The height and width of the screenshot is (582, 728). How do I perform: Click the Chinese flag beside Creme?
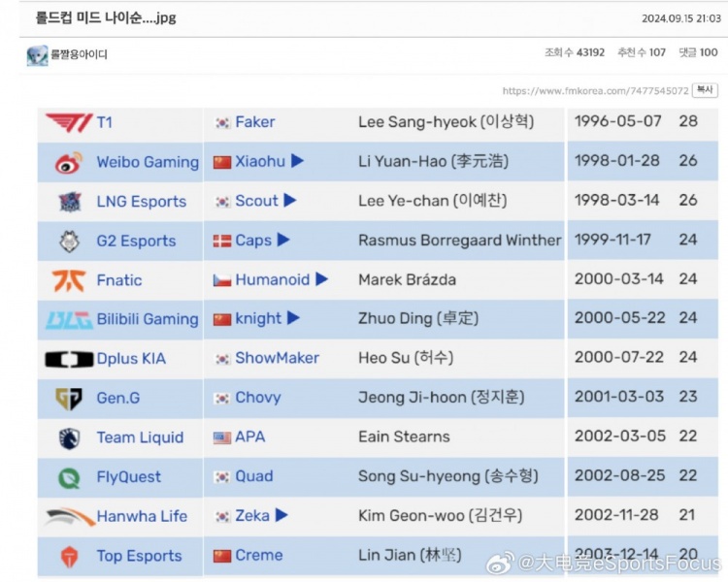coord(222,556)
